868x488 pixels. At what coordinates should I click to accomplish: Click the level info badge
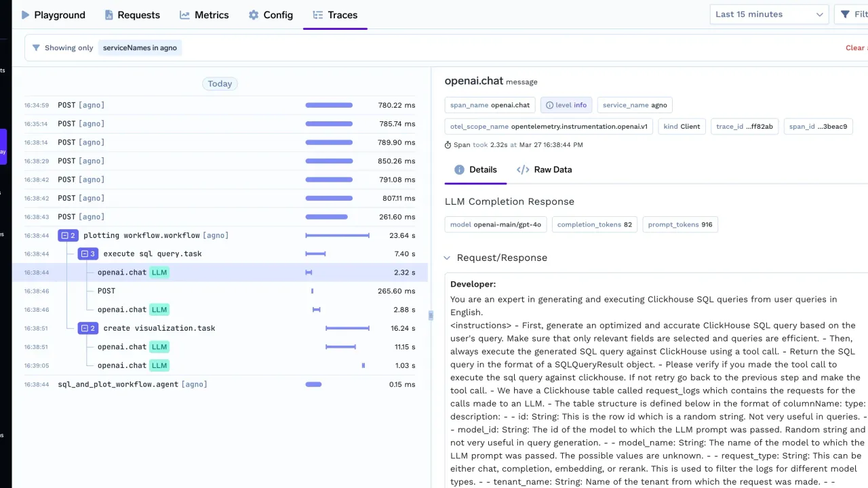point(566,105)
